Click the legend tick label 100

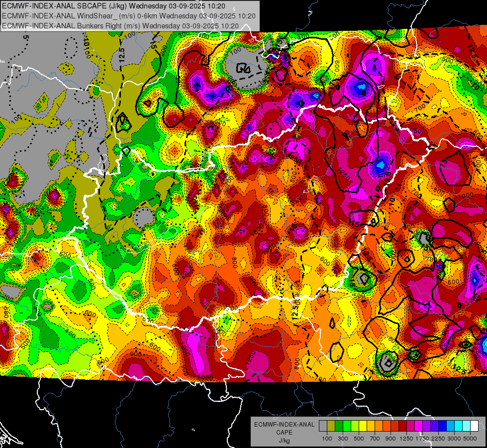[327, 439]
